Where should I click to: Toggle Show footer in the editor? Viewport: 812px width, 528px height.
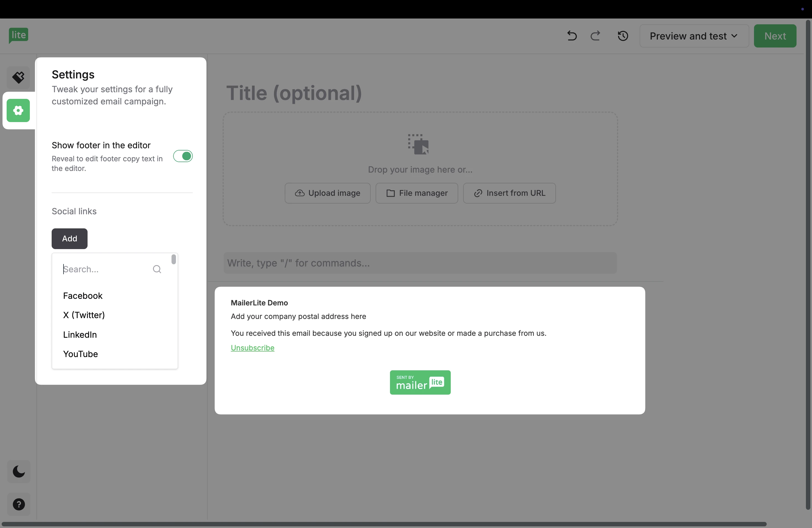tap(183, 156)
